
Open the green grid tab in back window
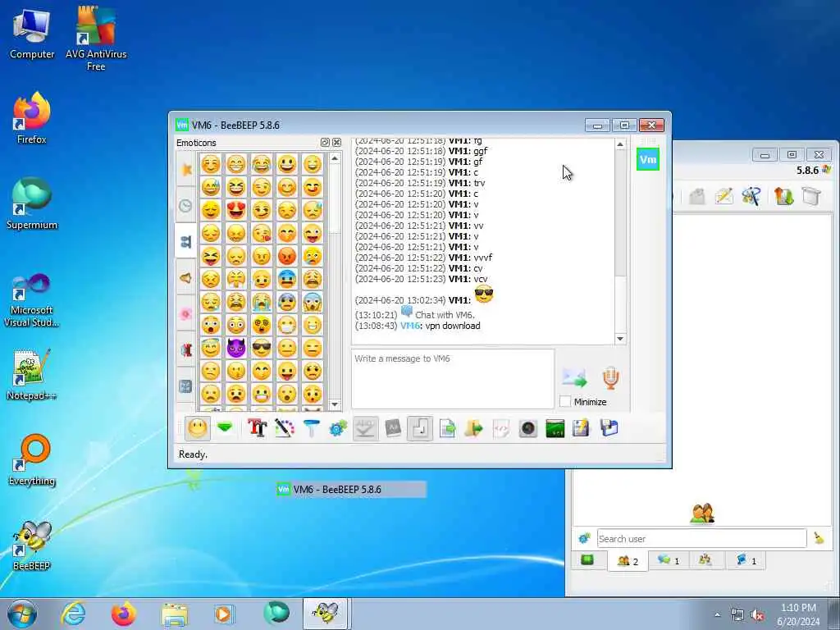coord(587,560)
